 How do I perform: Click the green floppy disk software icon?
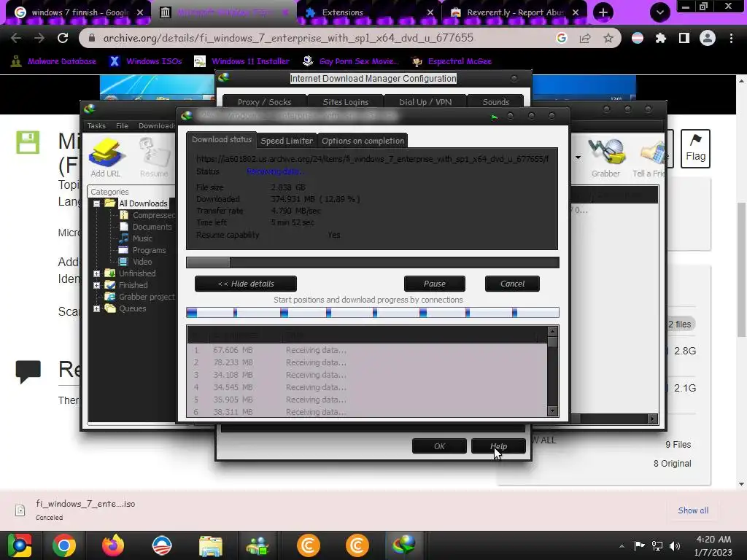point(28,142)
